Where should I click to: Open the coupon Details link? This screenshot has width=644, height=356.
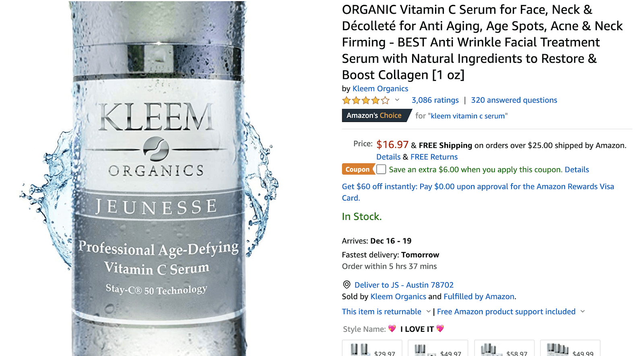(x=577, y=169)
